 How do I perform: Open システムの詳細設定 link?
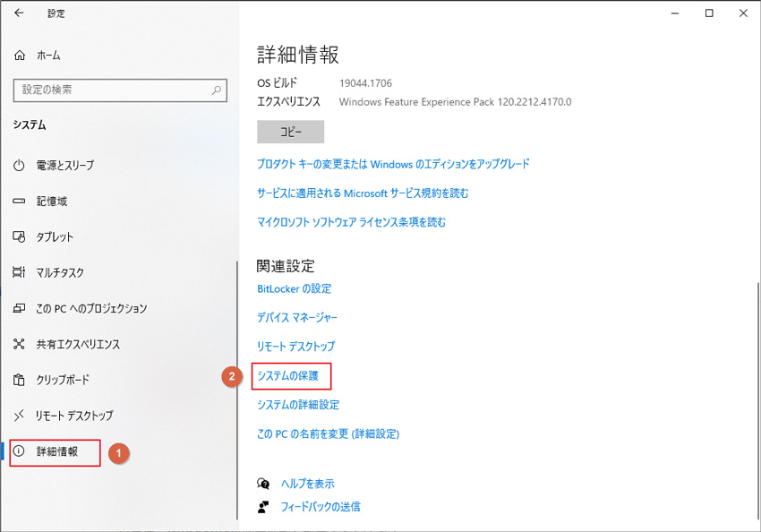point(298,405)
